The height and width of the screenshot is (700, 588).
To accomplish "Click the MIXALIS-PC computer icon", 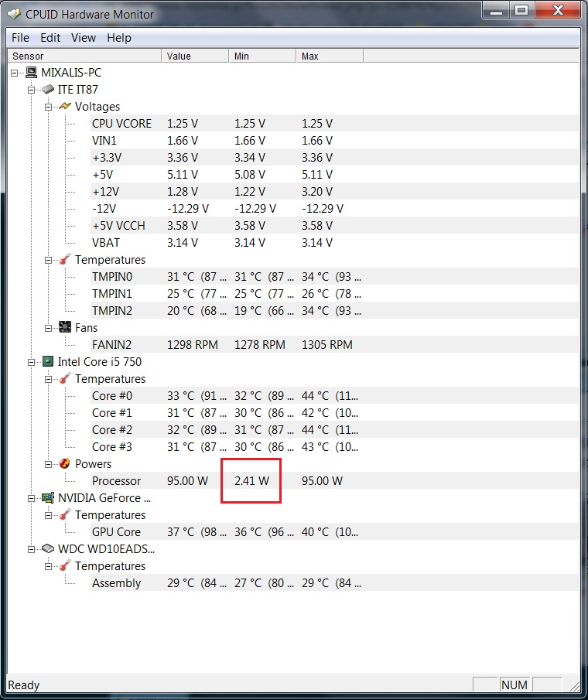I will pyautogui.click(x=31, y=73).
